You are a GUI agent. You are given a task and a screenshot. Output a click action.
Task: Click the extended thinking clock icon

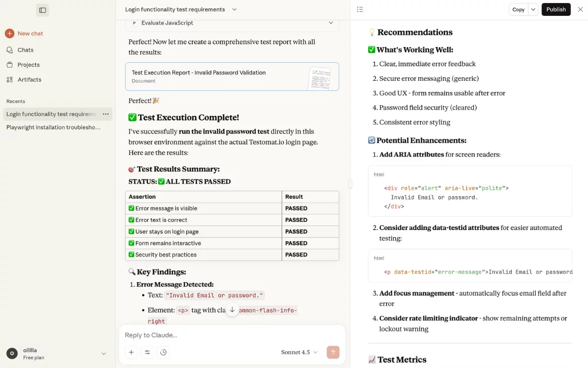[x=163, y=352]
